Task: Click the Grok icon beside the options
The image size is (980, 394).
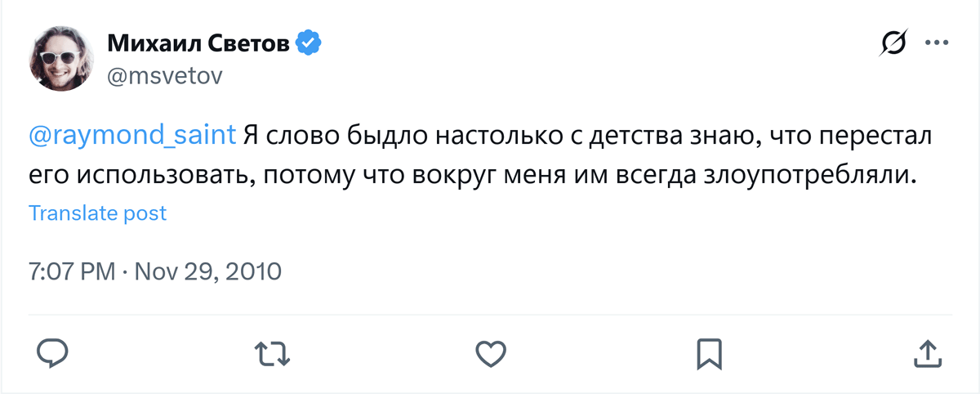Action: [894, 43]
